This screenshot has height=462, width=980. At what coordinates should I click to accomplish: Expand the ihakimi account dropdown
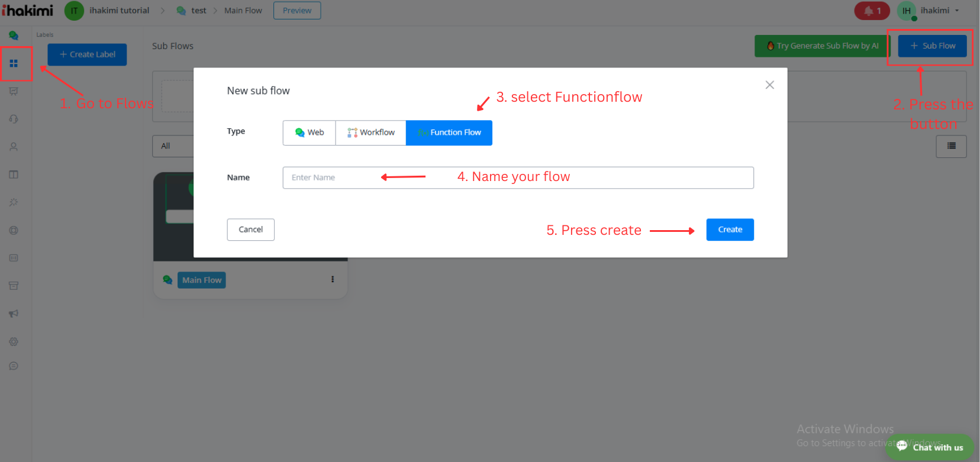coord(939,11)
